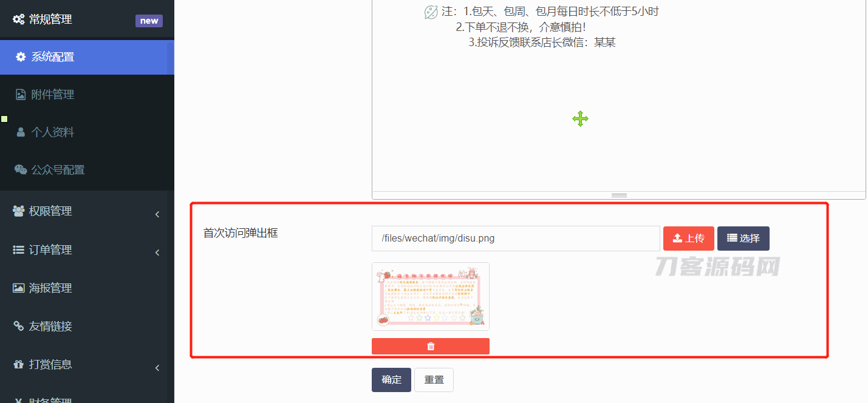Click the 个人资料 user icon
868x403 pixels.
click(21, 132)
